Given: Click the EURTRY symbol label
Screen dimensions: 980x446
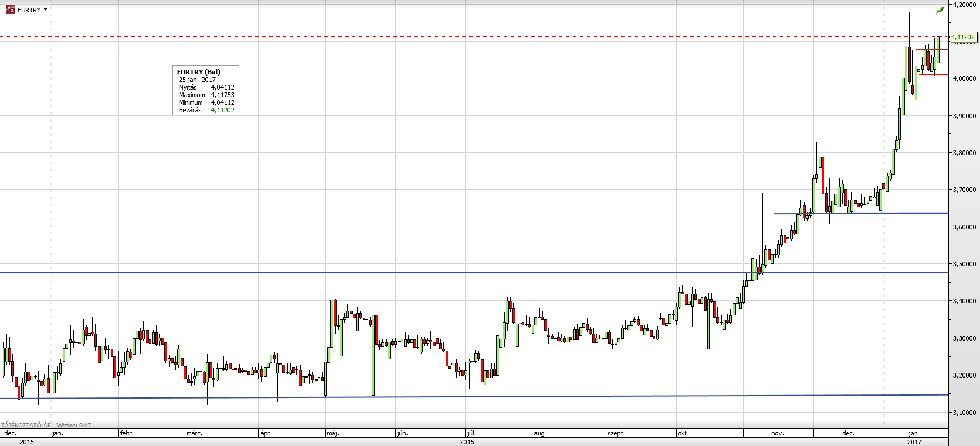Looking at the screenshot, I should click(29, 10).
